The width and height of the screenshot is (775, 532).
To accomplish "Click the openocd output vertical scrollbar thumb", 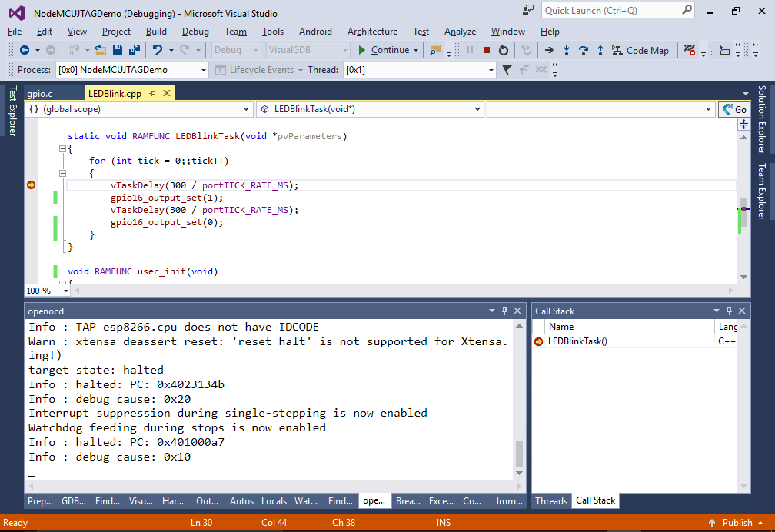I will click(519, 454).
